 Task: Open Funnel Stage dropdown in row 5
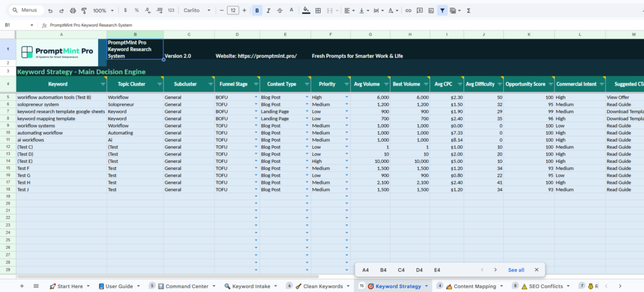click(257, 98)
